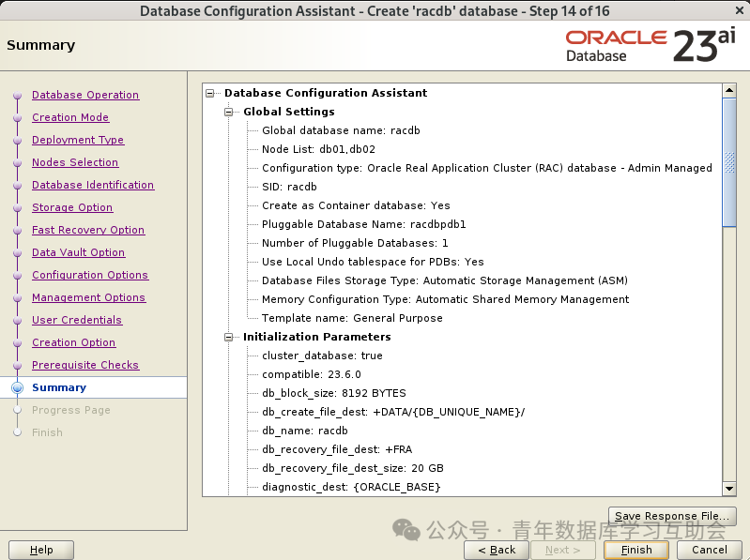Close the Database Configuration Assistant window
This screenshot has height=560, width=750.
[x=739, y=10]
